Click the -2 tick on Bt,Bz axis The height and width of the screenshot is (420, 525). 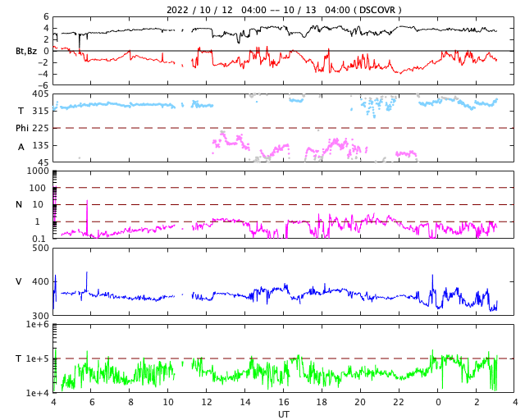coord(43,62)
